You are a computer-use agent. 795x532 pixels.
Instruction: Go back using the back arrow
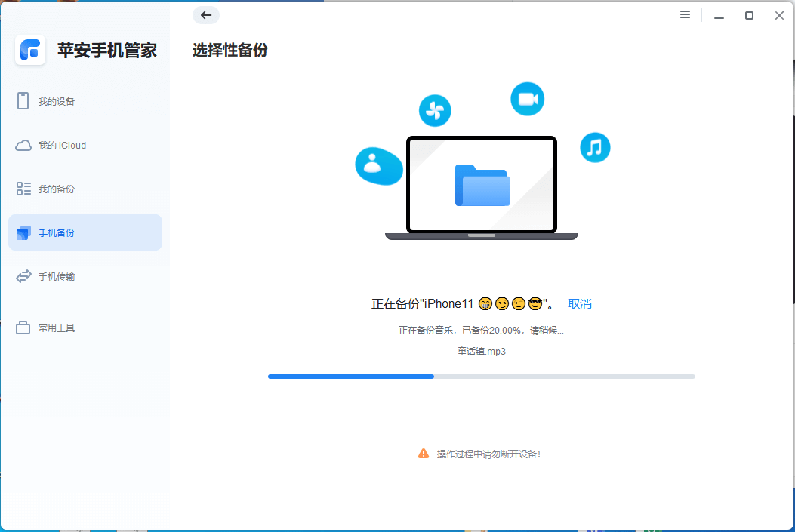(x=205, y=15)
